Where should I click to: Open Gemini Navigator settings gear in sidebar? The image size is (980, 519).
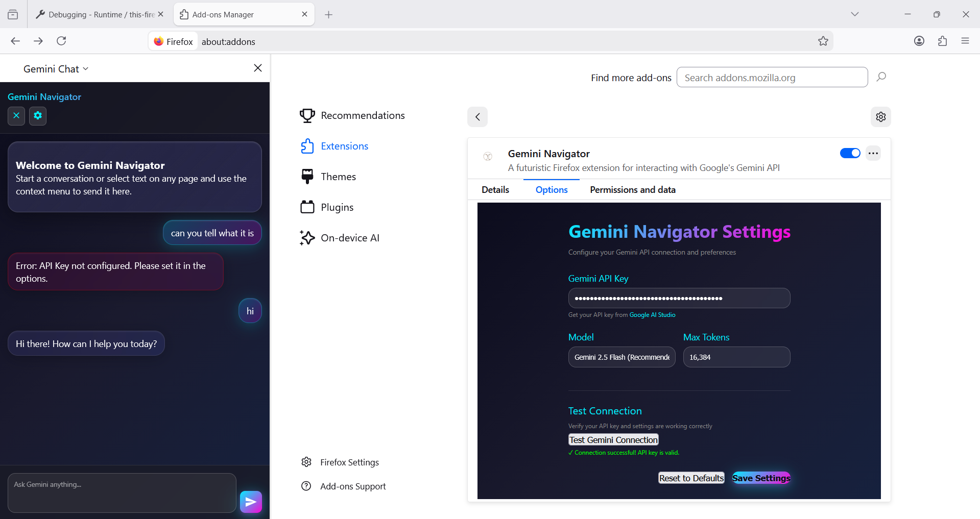[38, 116]
